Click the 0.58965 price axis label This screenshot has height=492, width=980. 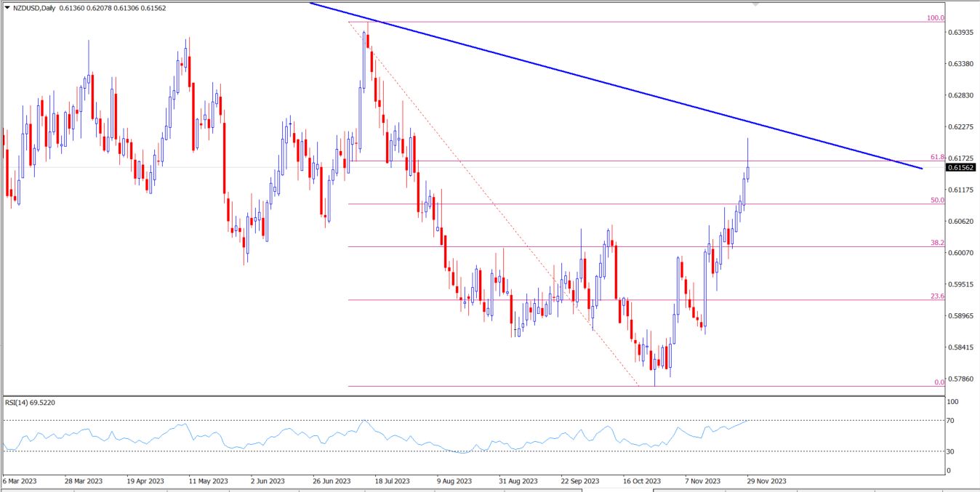(x=962, y=315)
